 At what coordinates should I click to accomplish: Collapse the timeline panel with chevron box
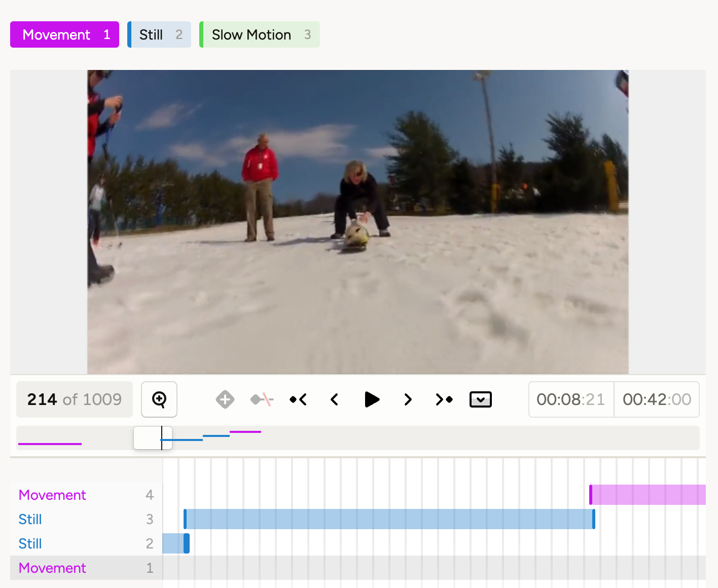480,399
